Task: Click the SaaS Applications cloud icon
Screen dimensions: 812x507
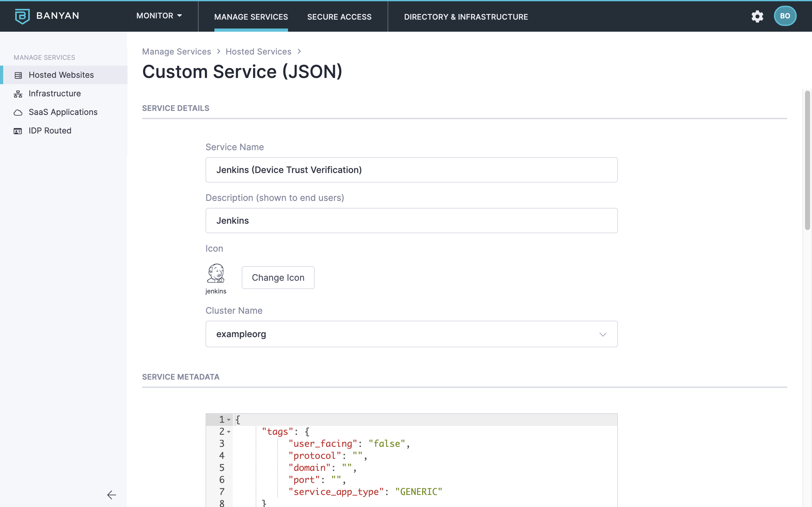Action: [x=18, y=113]
